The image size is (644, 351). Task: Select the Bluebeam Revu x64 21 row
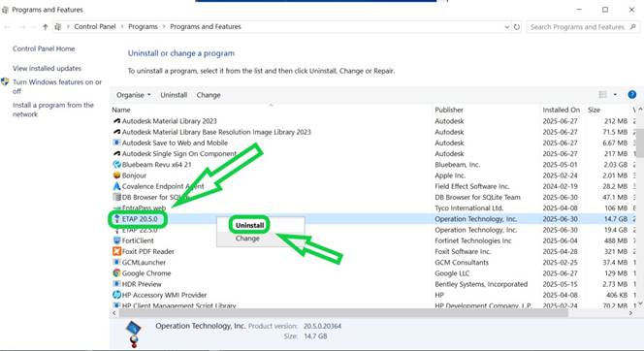tap(373, 165)
